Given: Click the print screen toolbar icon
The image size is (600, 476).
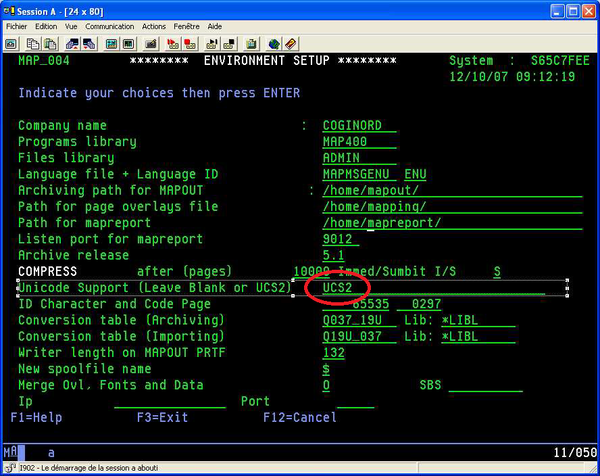Looking at the screenshot, I should 11,44.
